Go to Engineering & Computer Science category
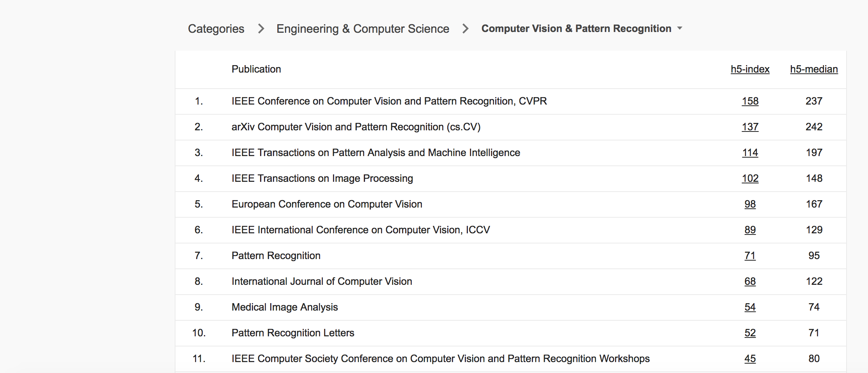This screenshot has width=868, height=373. point(363,29)
